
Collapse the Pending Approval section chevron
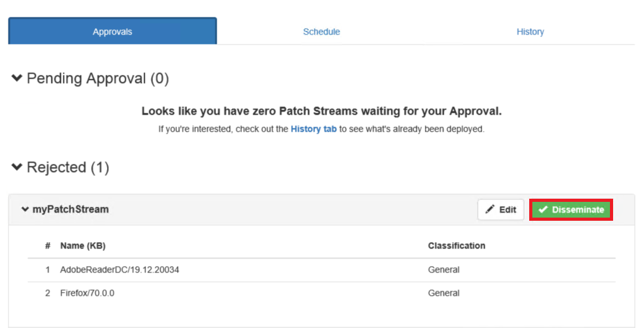17,78
